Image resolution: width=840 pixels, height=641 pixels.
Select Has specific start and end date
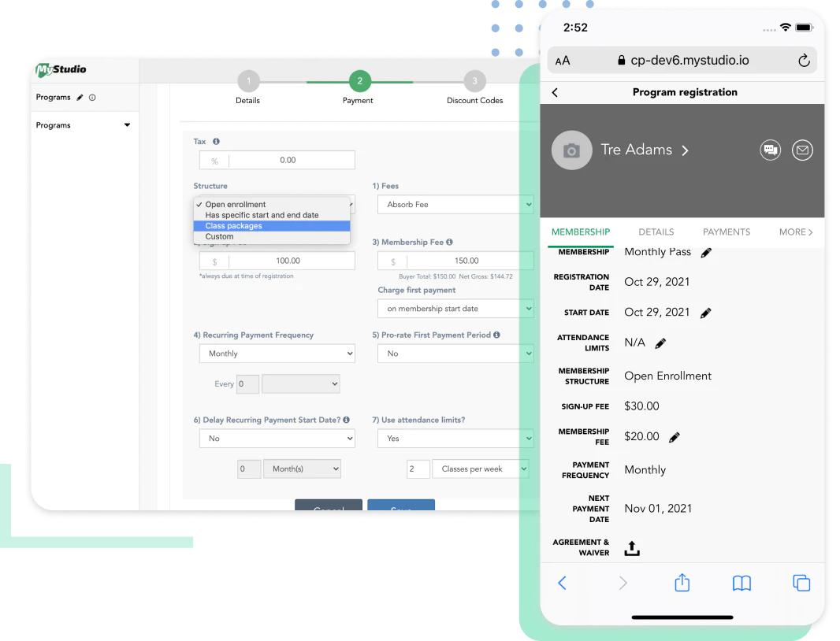click(x=272, y=215)
